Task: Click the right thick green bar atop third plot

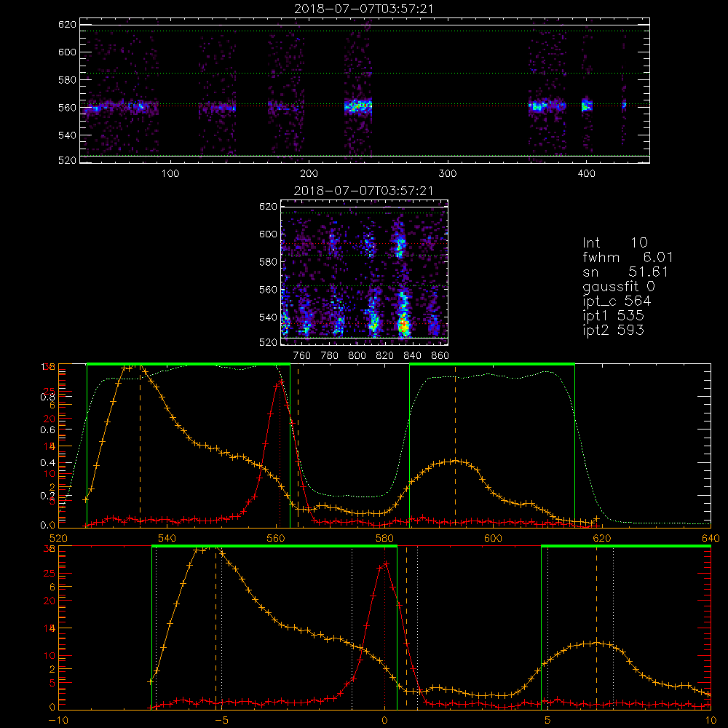Action: click(x=492, y=364)
